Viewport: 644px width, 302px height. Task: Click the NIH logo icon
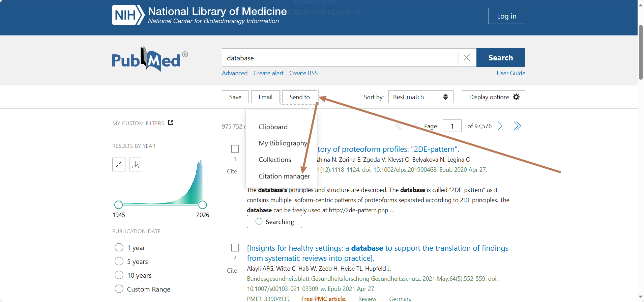click(x=128, y=15)
